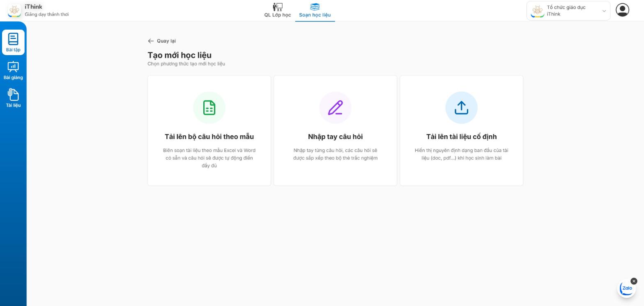Click description 'Biên soạn tài liệu theo mẫu Excel'
Image resolution: width=644 pixels, height=306 pixels.
[209, 158]
